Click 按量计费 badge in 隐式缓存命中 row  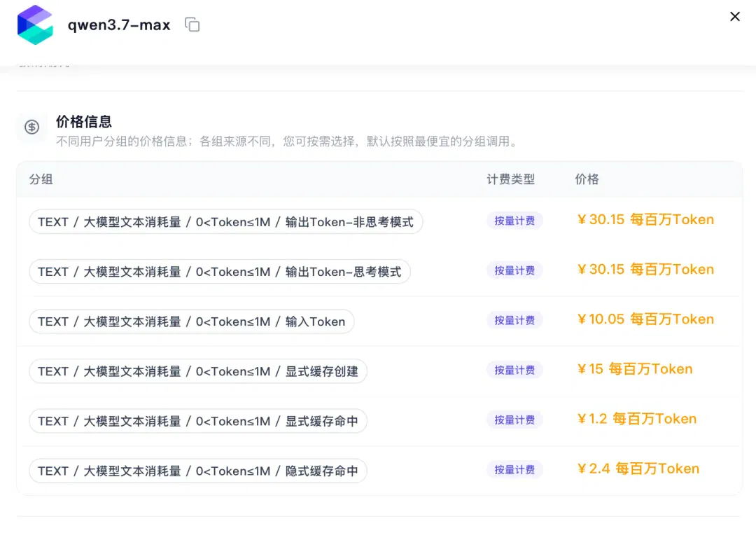coord(514,470)
